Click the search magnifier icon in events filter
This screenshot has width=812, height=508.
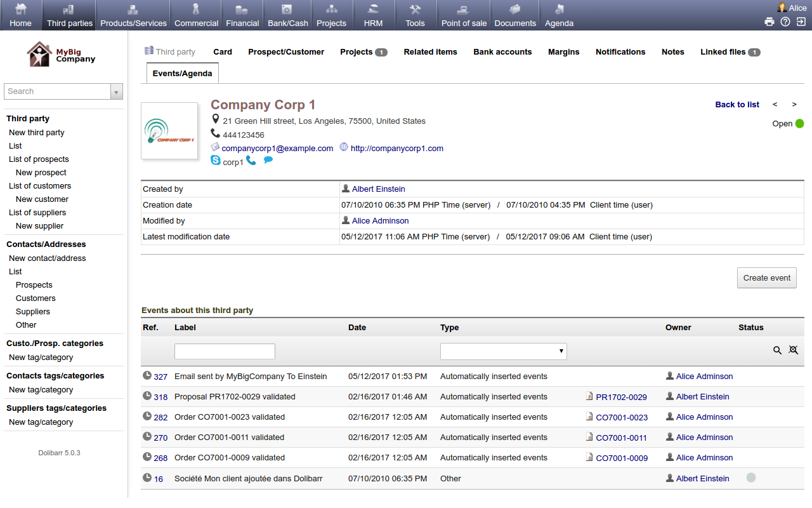777,350
